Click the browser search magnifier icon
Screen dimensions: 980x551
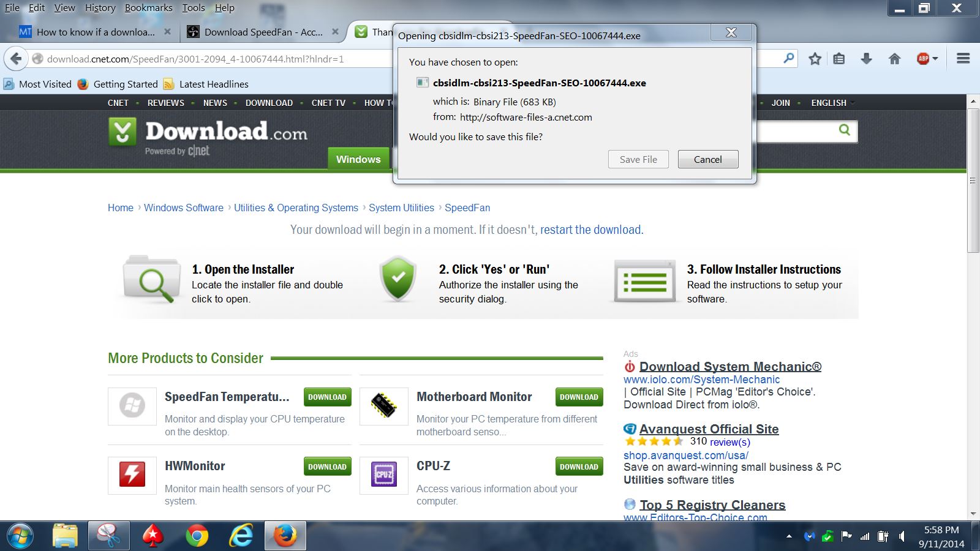pyautogui.click(x=789, y=59)
